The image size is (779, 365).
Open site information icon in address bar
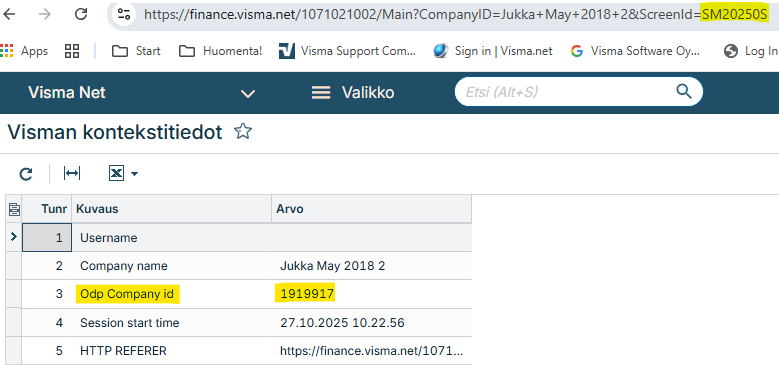point(124,14)
